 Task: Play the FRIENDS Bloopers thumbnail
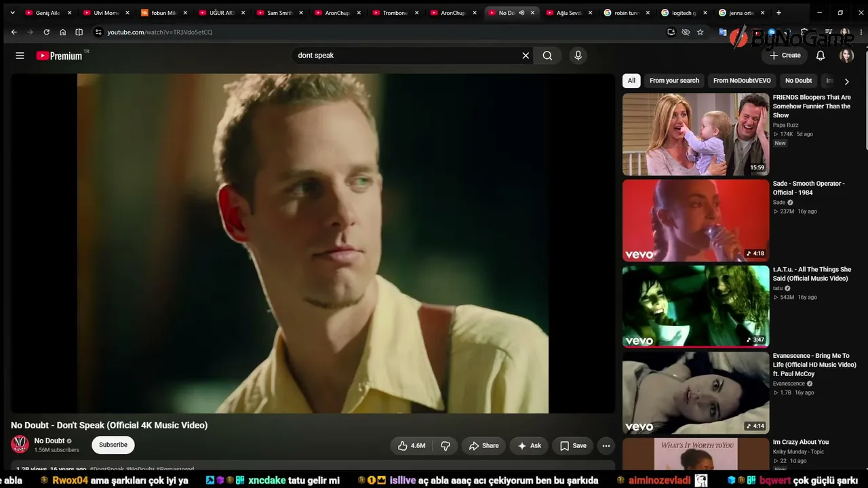click(696, 134)
